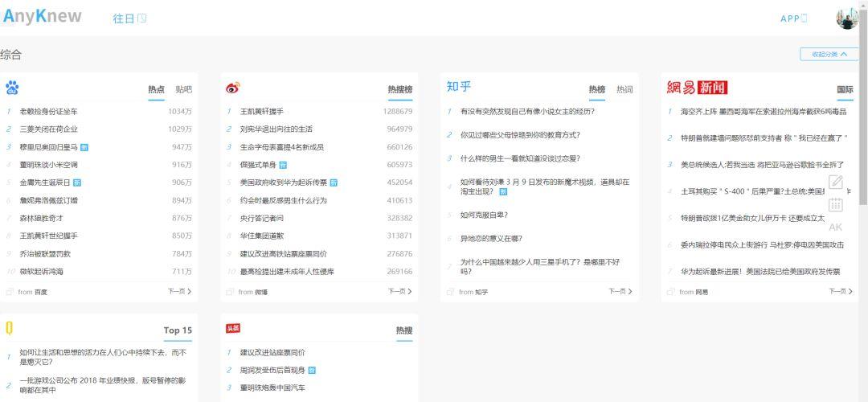Click the yellow Q logo icon
Viewport: 868px width, 402px height.
click(x=9, y=328)
